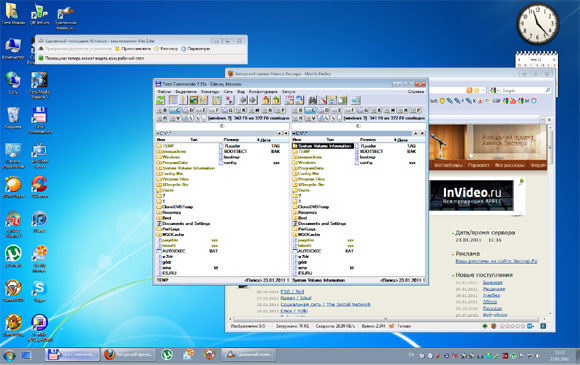Go back using the left arrow toolbar icon
Image resolution: width=580 pixels, height=365 pixels.
click(x=243, y=100)
